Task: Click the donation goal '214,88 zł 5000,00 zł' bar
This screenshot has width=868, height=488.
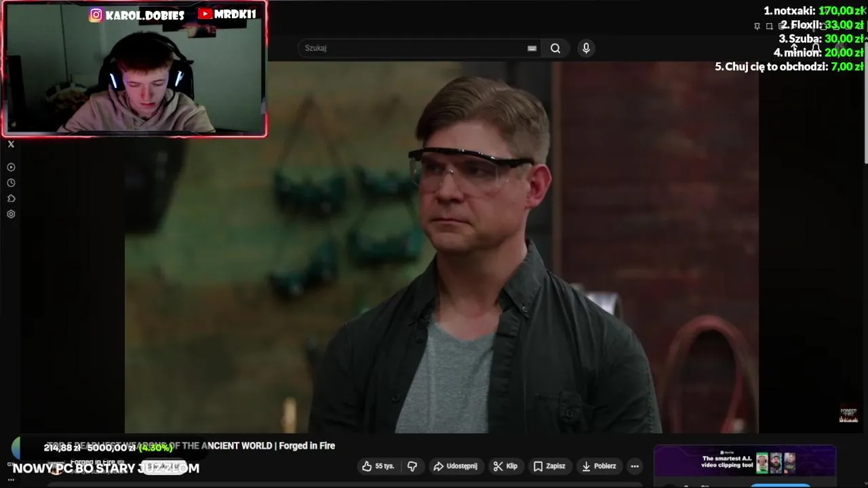Action: (108, 447)
